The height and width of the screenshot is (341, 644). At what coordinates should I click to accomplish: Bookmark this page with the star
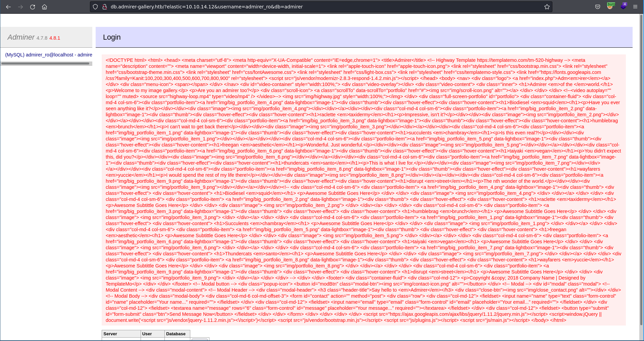(547, 7)
